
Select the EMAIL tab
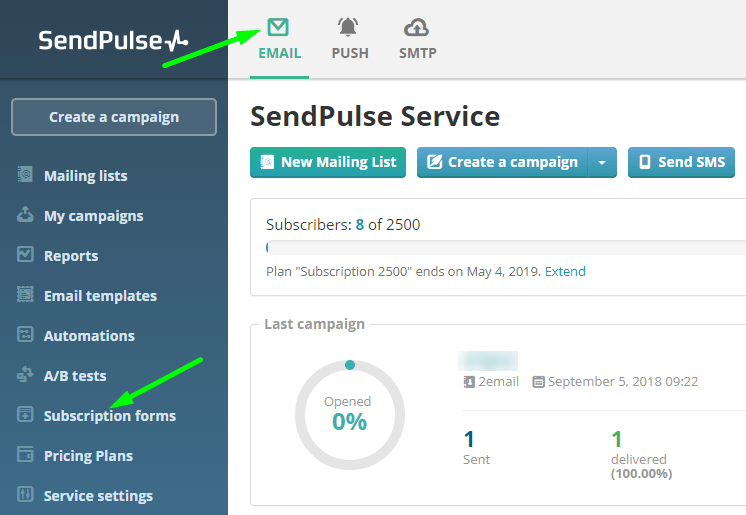coord(279,39)
